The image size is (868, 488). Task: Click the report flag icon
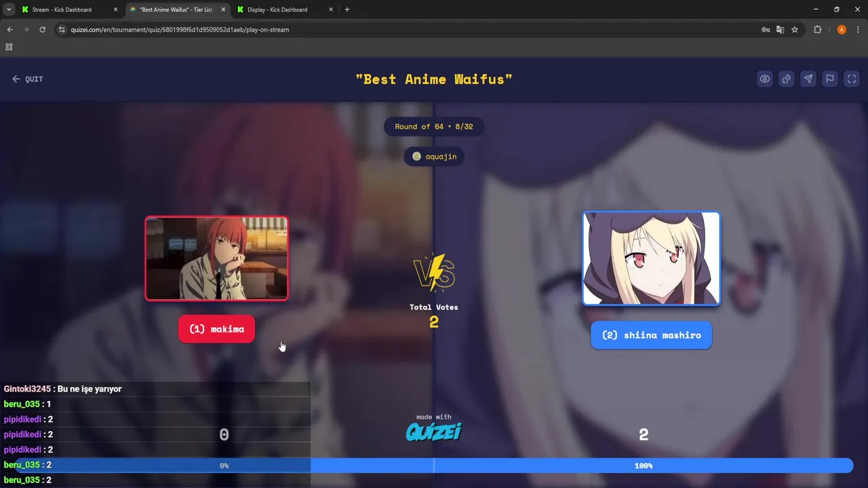(x=830, y=79)
